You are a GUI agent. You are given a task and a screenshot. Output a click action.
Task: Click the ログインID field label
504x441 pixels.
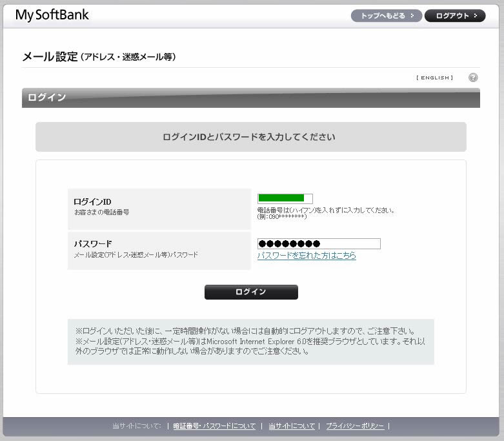[92, 201]
